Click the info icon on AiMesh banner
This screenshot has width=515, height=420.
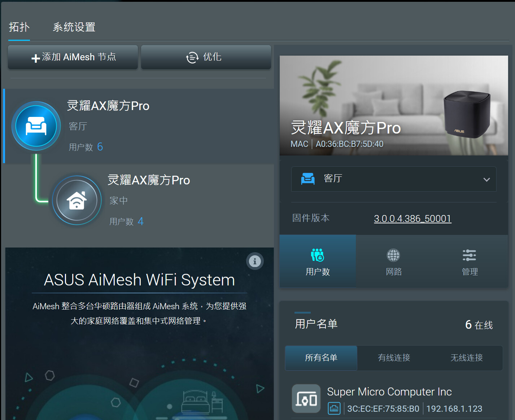(255, 261)
